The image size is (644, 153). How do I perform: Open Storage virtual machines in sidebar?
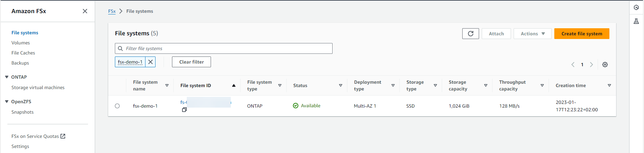[x=38, y=87]
